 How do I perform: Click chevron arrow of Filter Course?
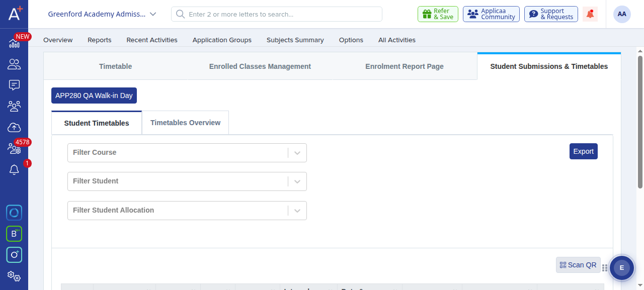(x=297, y=153)
